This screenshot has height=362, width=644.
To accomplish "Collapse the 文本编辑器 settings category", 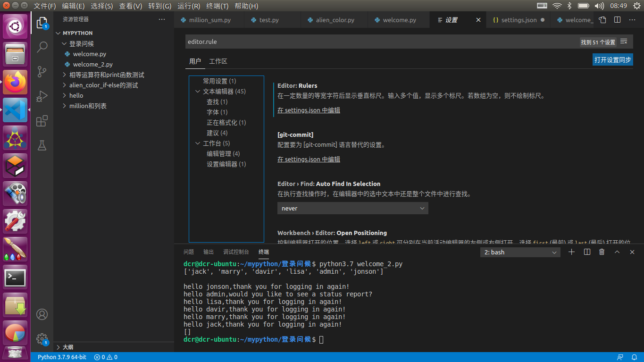I will pos(198,91).
